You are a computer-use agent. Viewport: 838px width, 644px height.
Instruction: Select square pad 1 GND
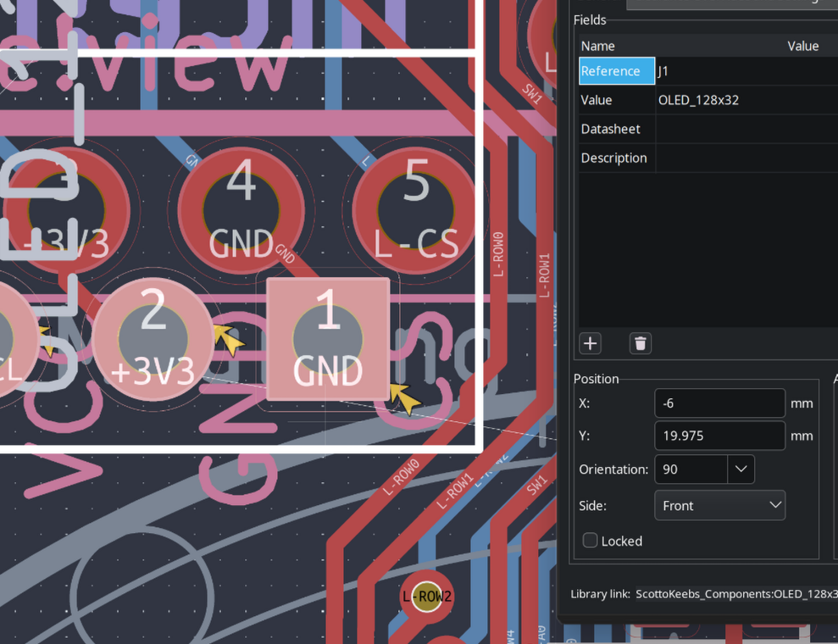tap(328, 339)
